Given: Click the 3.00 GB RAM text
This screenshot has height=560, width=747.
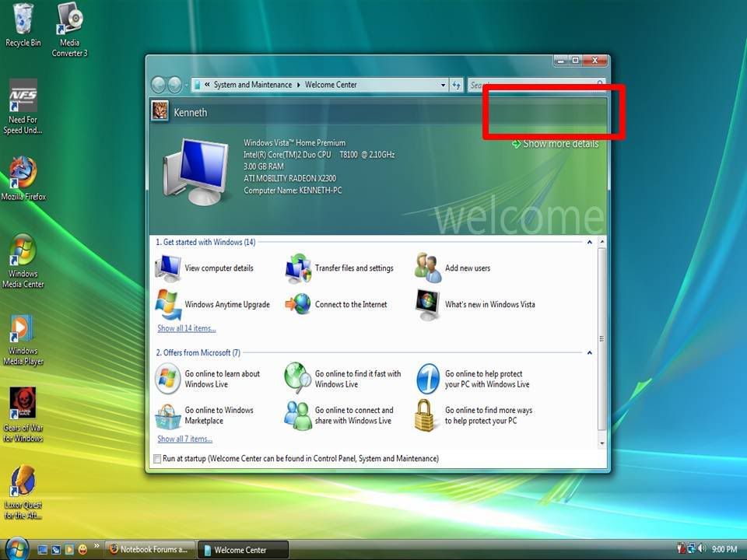Looking at the screenshot, I should pos(264,166).
